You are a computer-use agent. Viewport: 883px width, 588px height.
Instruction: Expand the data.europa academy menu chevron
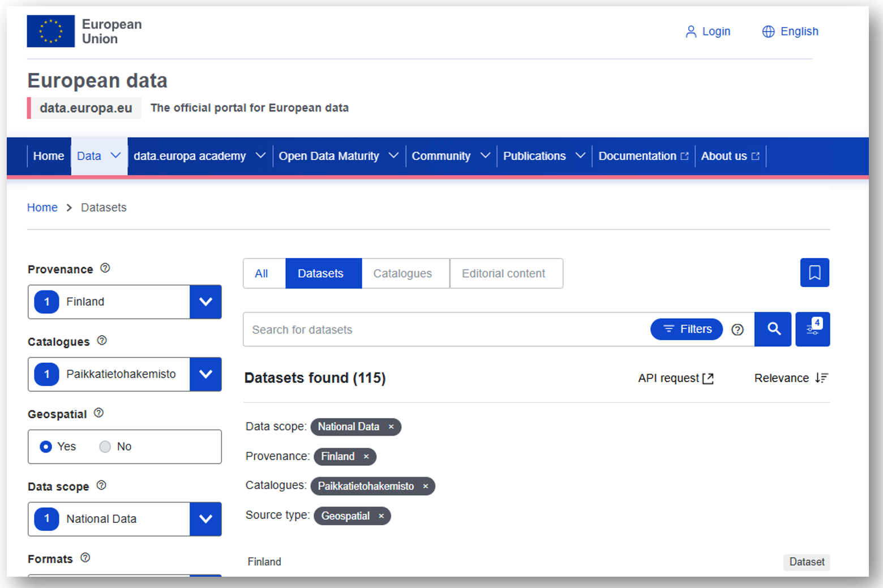260,156
